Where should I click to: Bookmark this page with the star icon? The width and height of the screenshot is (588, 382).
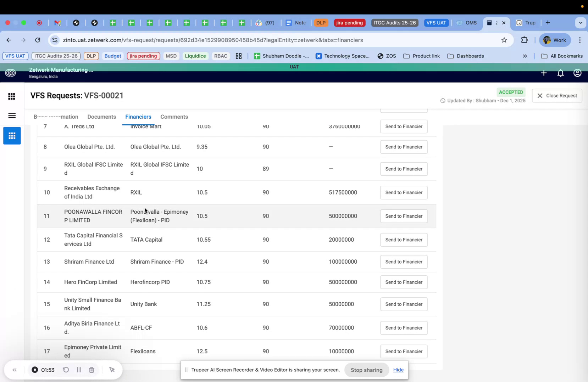click(x=504, y=40)
